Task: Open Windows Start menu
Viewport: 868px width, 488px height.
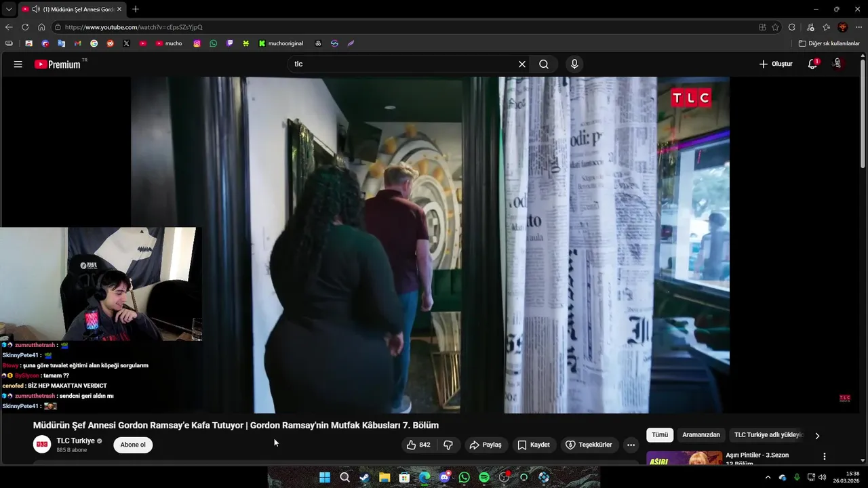Action: coord(325,477)
